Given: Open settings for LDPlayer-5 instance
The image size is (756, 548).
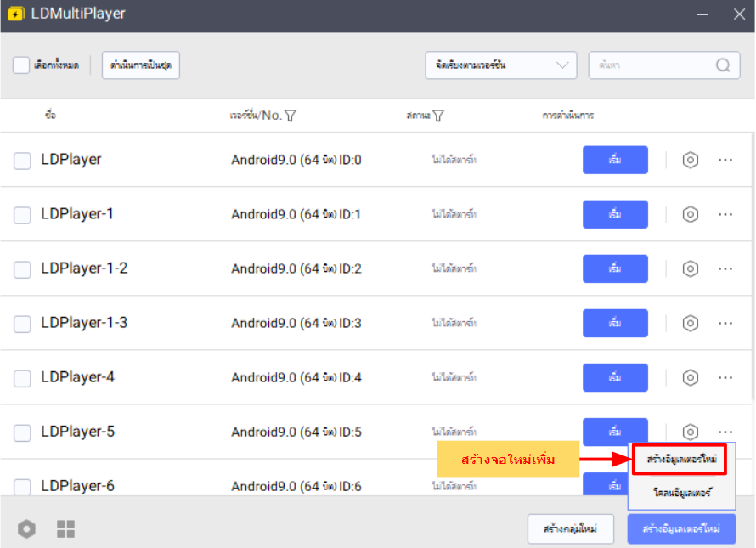Looking at the screenshot, I should pos(690,432).
